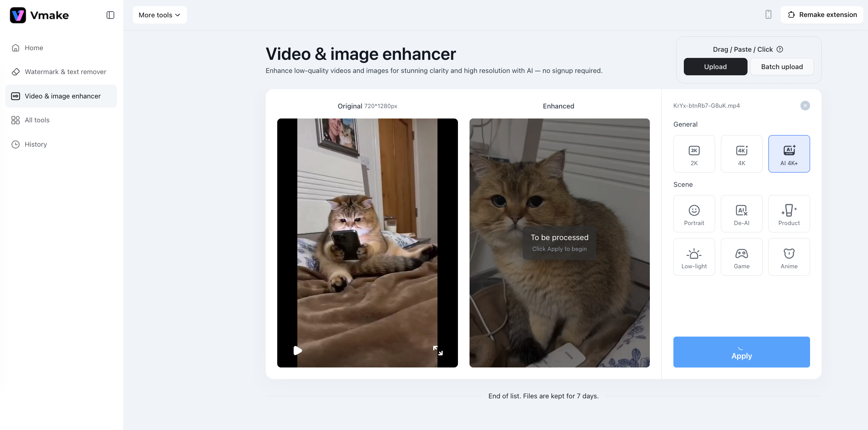868x430 pixels.
Task: Choose the Product scene
Action: pos(789,214)
